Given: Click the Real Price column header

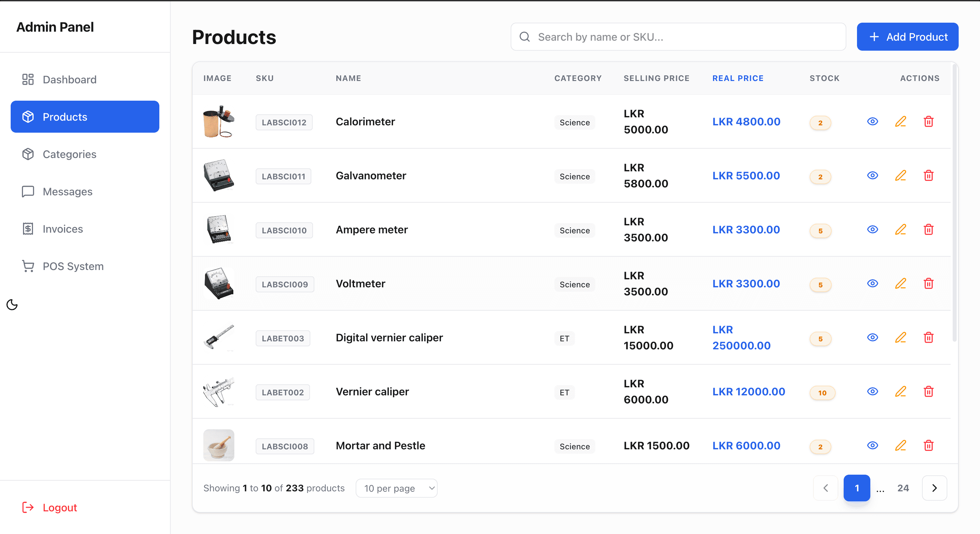Looking at the screenshot, I should pos(738,78).
